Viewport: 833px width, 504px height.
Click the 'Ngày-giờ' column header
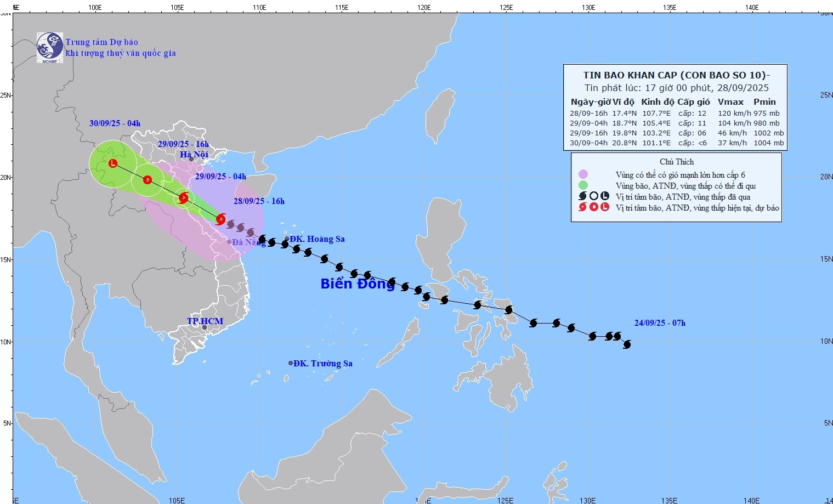tap(590, 102)
